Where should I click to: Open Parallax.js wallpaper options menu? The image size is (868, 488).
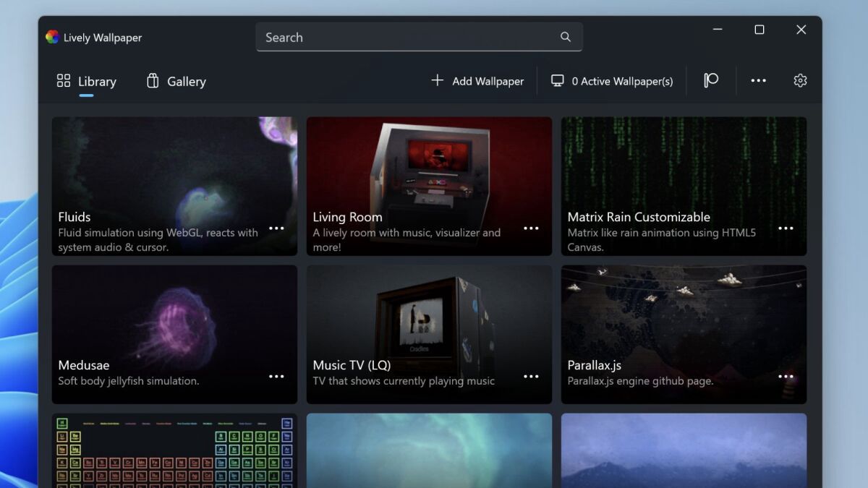pyautogui.click(x=786, y=377)
